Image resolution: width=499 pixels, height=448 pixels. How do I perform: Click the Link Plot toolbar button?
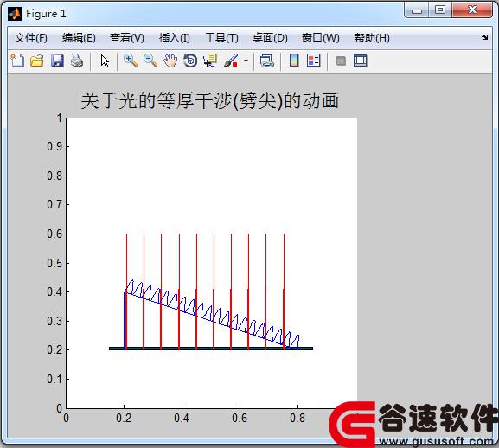coord(267,61)
